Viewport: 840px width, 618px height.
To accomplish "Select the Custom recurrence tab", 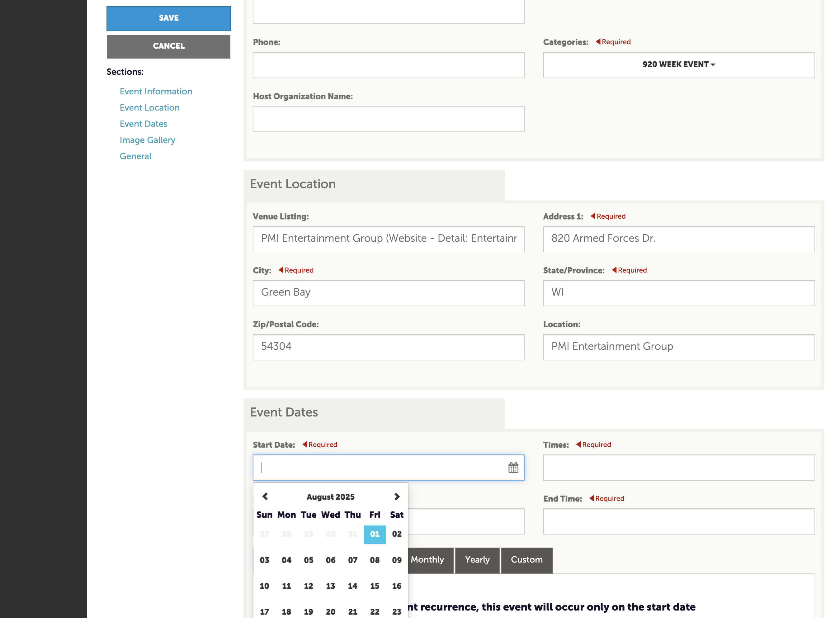I will click(x=526, y=560).
